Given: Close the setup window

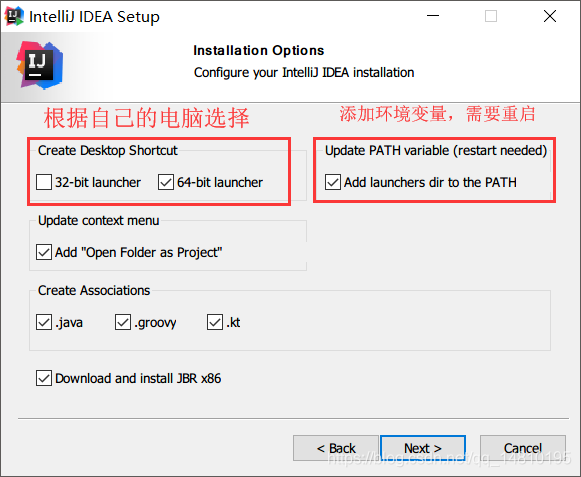Looking at the screenshot, I should (x=550, y=16).
